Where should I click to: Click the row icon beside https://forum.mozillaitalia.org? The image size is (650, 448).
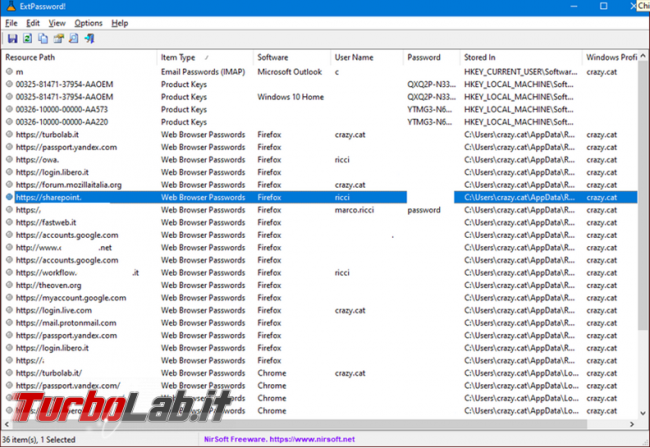click(x=9, y=184)
